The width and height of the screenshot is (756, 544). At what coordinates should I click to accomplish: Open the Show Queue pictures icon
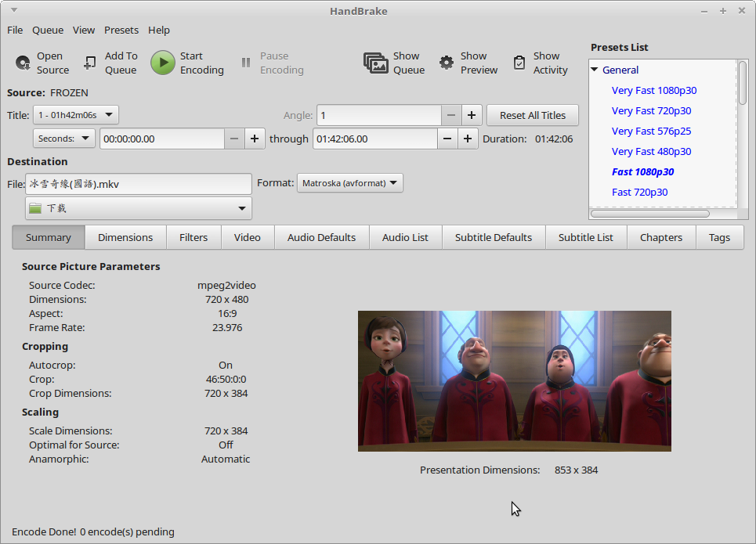click(375, 63)
